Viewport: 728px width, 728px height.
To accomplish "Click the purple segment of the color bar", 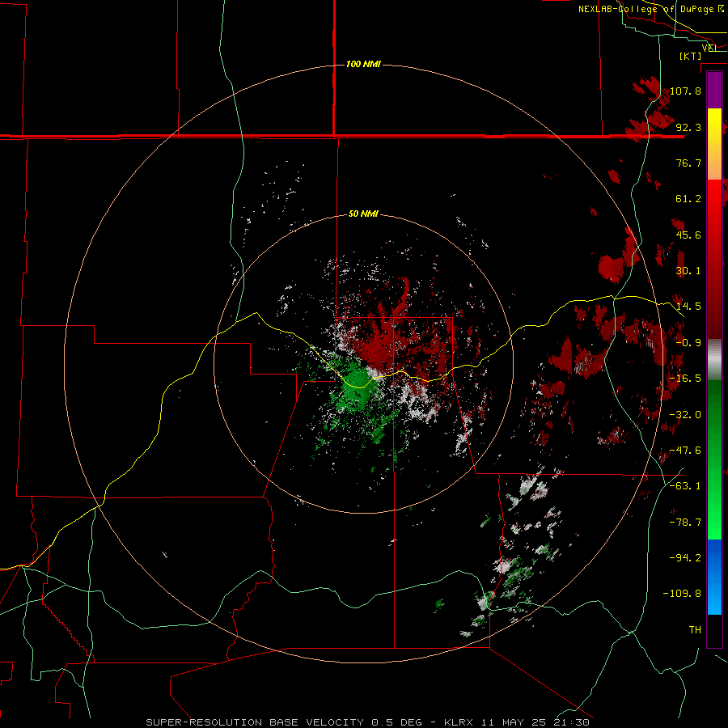I will [x=714, y=90].
